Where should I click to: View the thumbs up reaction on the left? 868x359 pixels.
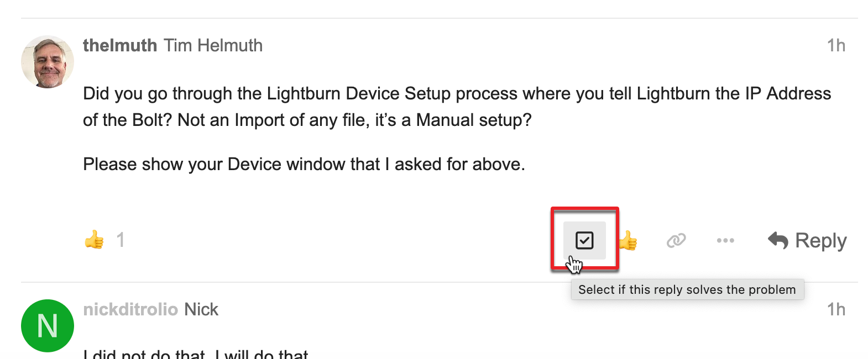[x=94, y=240]
